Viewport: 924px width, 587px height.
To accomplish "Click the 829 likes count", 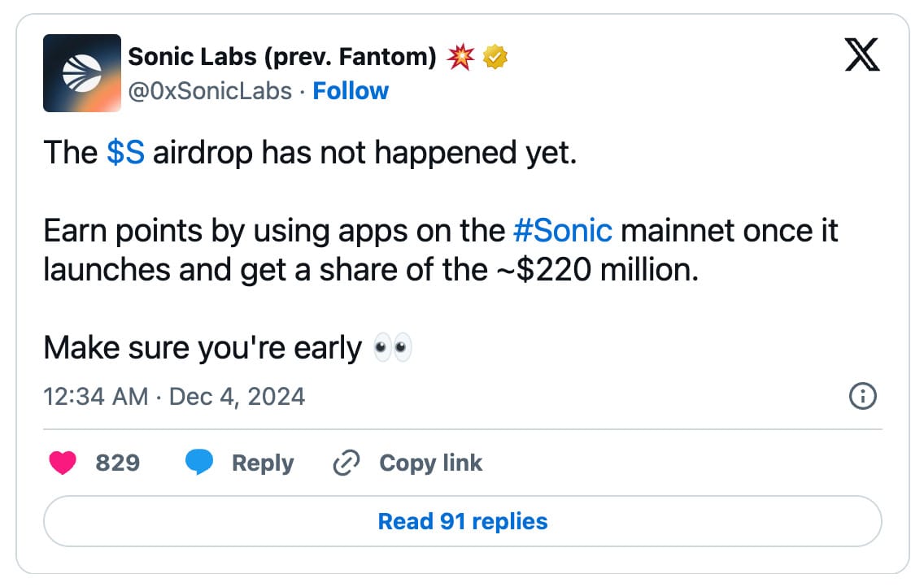I will 118,463.
